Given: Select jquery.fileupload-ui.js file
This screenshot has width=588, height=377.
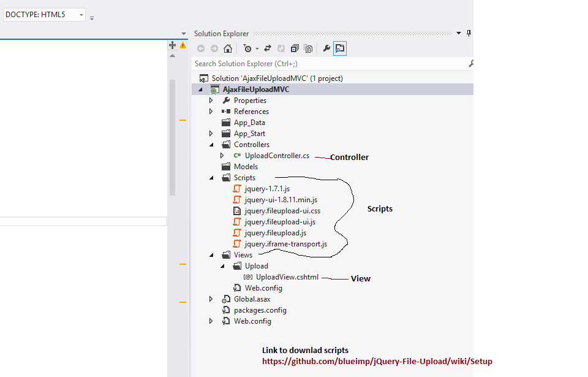Looking at the screenshot, I should [x=280, y=222].
